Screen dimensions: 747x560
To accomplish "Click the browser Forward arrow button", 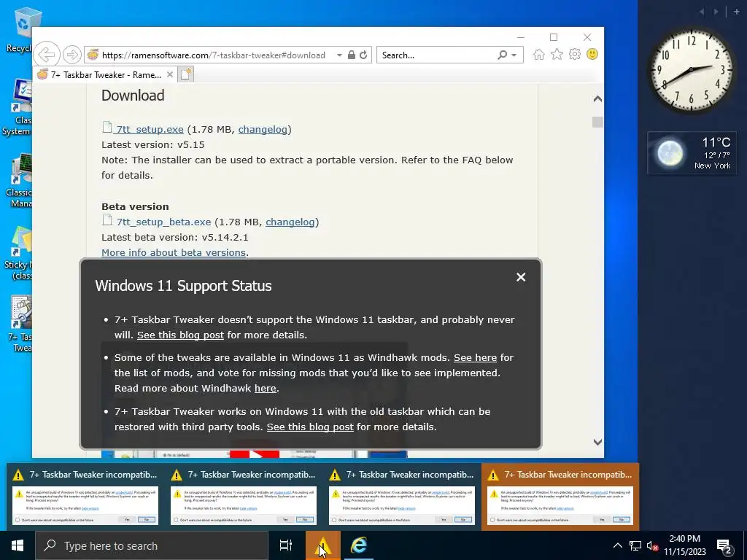I will pos(72,55).
